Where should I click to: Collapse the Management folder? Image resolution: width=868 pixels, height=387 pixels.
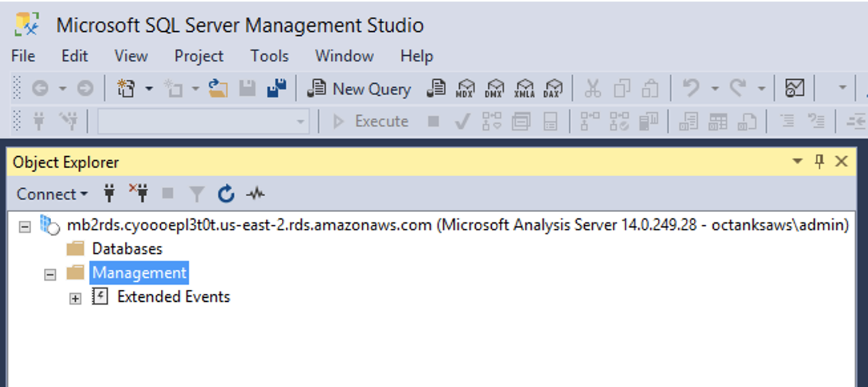coord(50,274)
